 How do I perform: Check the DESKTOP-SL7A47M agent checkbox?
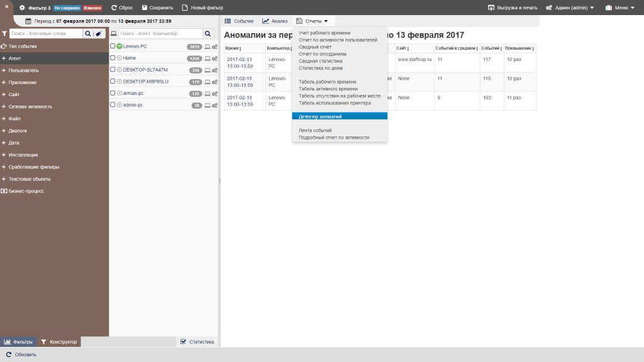coord(113,70)
